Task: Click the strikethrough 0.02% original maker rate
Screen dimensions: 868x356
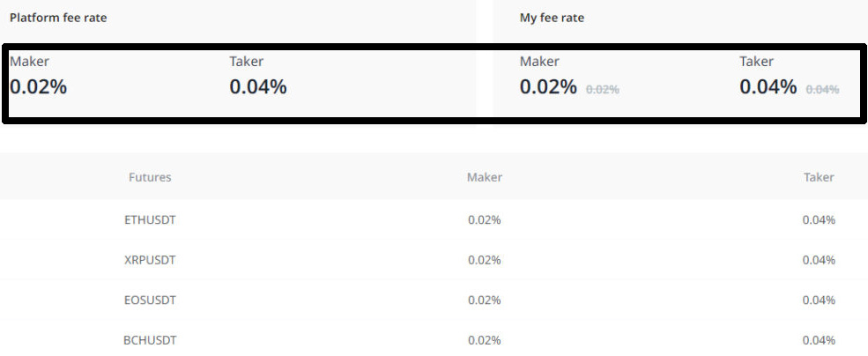Action: (x=602, y=89)
